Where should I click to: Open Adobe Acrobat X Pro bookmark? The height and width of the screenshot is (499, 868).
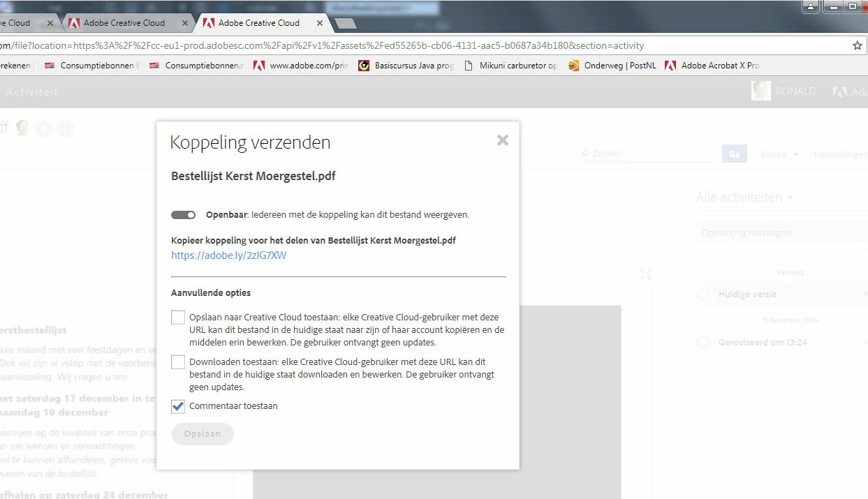pos(712,66)
